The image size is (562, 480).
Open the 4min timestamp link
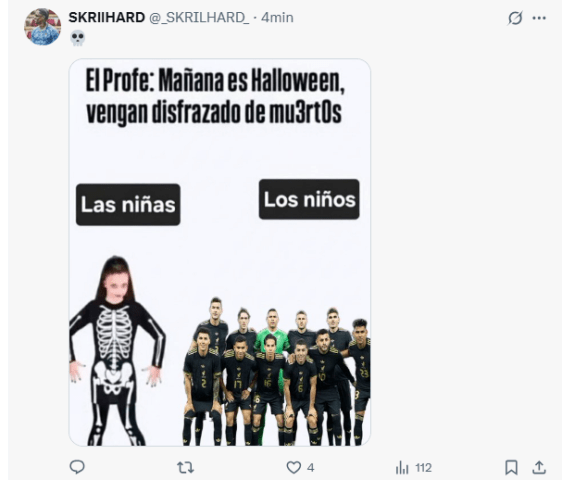(277, 17)
